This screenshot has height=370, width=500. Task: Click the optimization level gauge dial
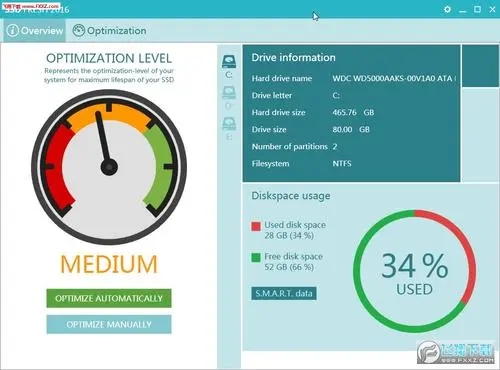pyautogui.click(x=109, y=167)
